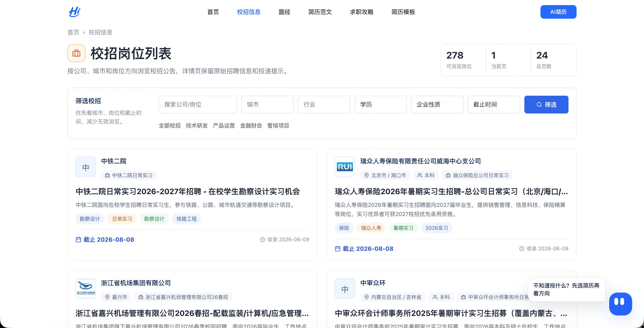Click the person icon in 瑞众人寿 本科 chip
The width and height of the screenshot is (644, 328).
420,175
